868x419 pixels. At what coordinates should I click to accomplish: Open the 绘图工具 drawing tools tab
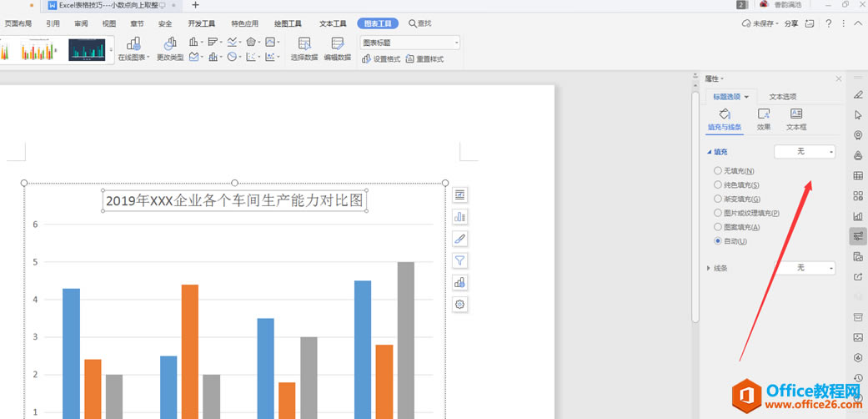coord(288,23)
